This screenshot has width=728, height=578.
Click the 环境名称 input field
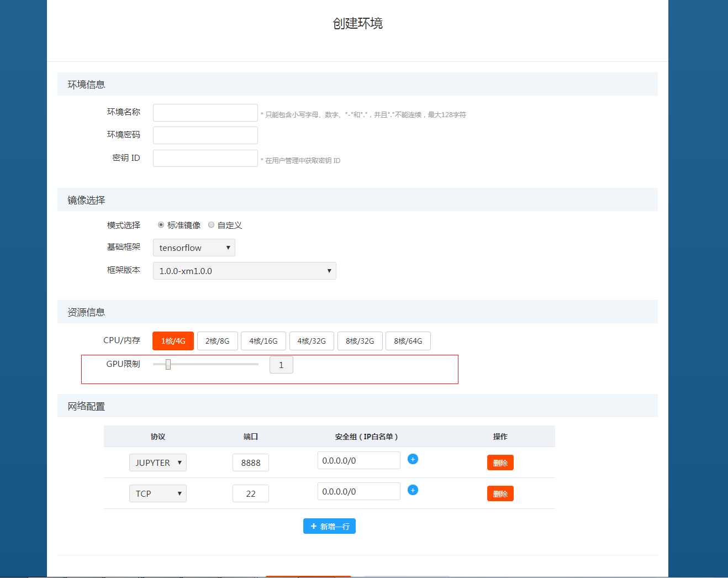coord(205,113)
